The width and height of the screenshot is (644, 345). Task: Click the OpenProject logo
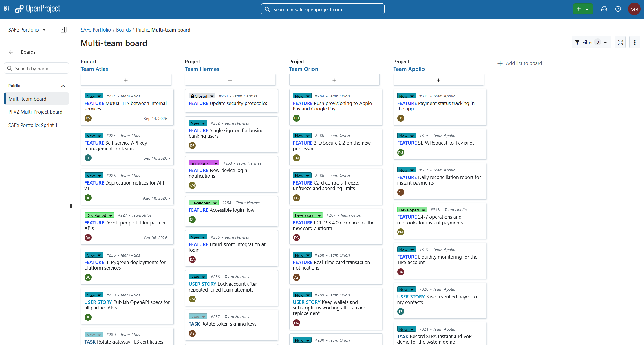pyautogui.click(x=38, y=9)
